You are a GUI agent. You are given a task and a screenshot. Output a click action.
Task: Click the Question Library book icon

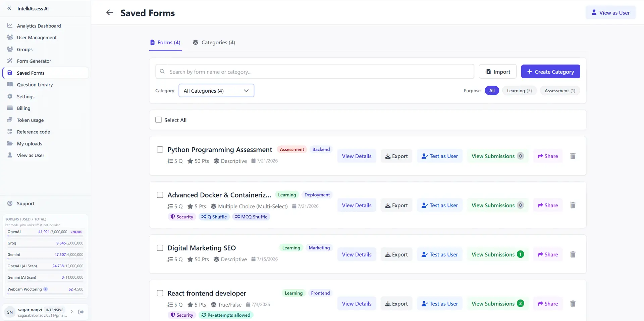point(10,85)
